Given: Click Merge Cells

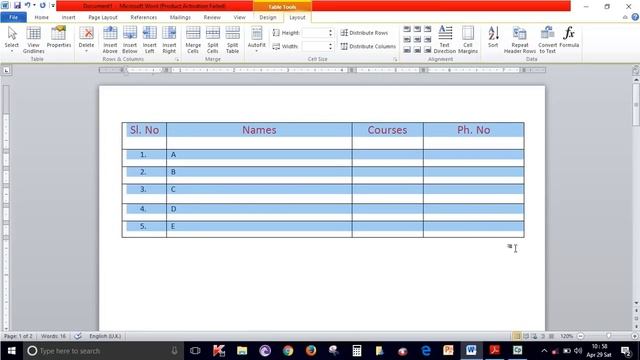Looking at the screenshot, I should pyautogui.click(x=193, y=39).
